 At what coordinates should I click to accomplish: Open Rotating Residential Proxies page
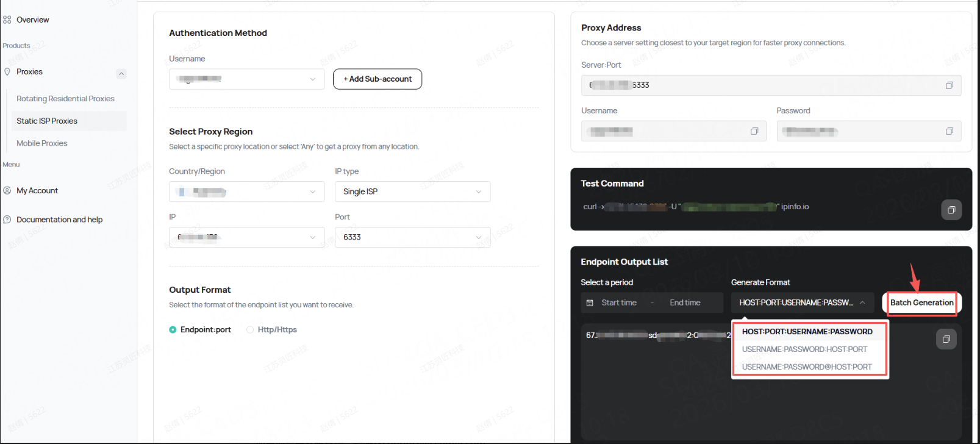[x=65, y=99]
